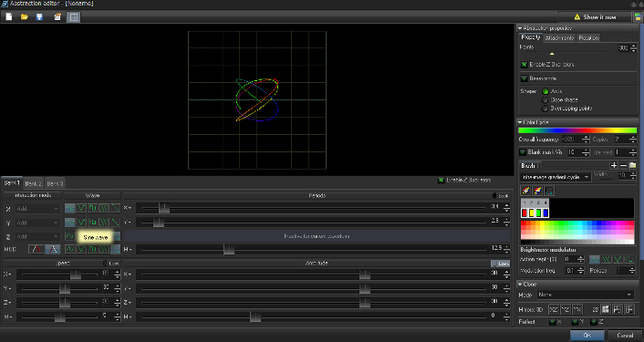Click the remove color icon with minus
This screenshot has width=644, height=342.
[537, 191]
